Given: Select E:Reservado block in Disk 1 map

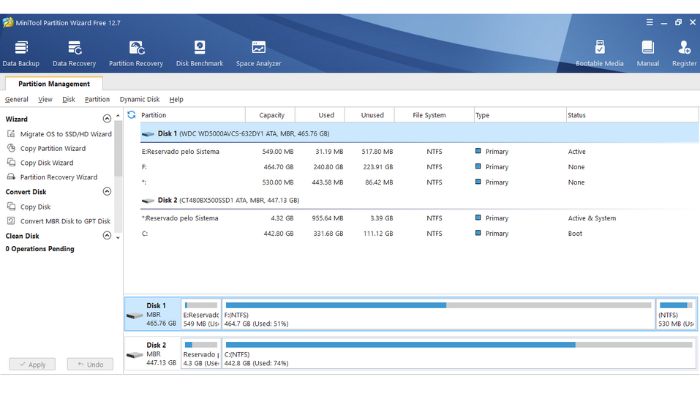Looking at the screenshot, I should tap(201, 314).
